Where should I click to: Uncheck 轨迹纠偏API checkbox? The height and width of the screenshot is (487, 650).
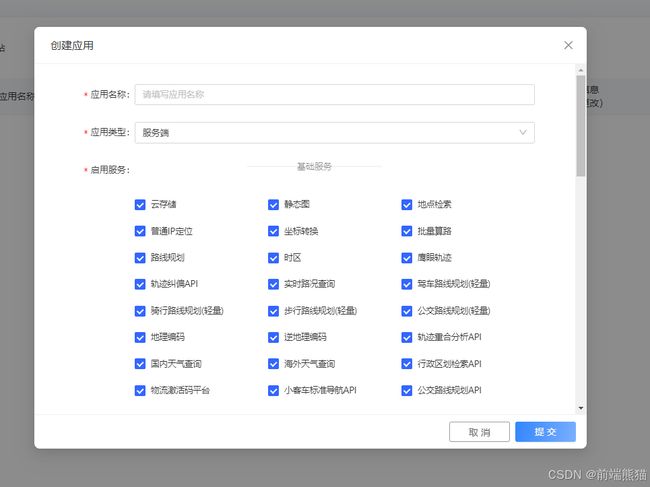(x=140, y=284)
